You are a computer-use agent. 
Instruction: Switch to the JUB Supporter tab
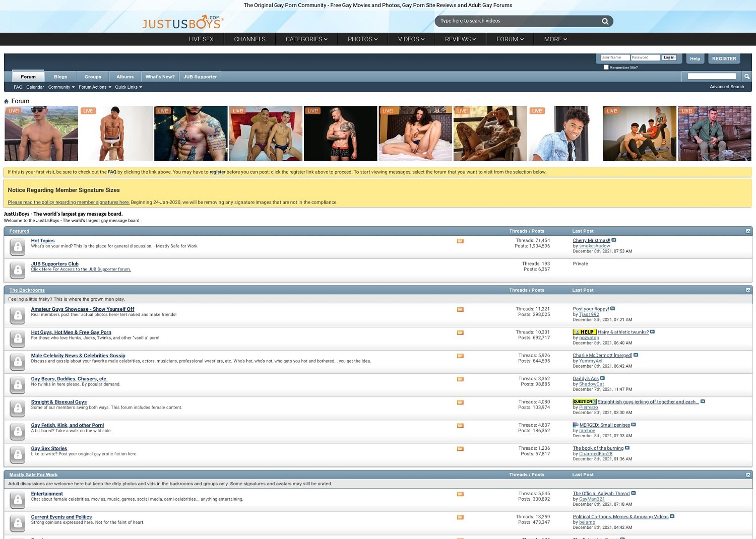pyautogui.click(x=200, y=77)
